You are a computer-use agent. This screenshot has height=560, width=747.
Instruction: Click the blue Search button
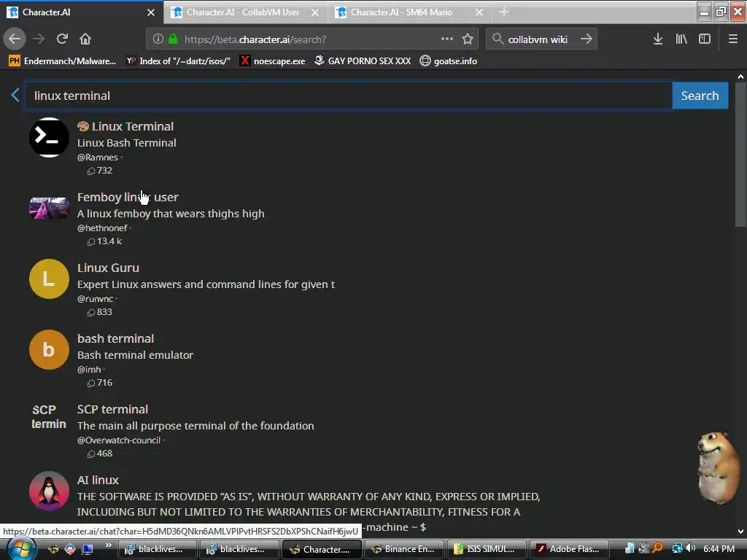tap(700, 96)
